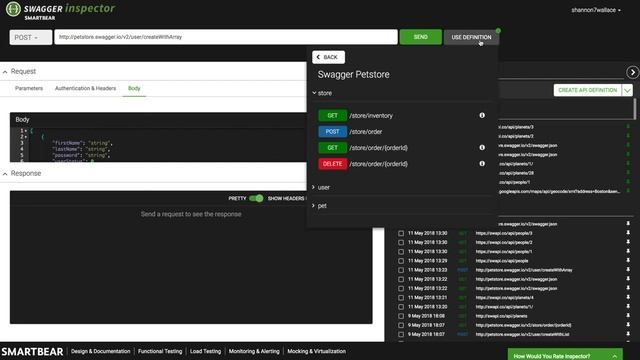Pin the swapi people/3 history request
Image resolution: width=640 pixels, height=360 pixels.
click(628, 233)
